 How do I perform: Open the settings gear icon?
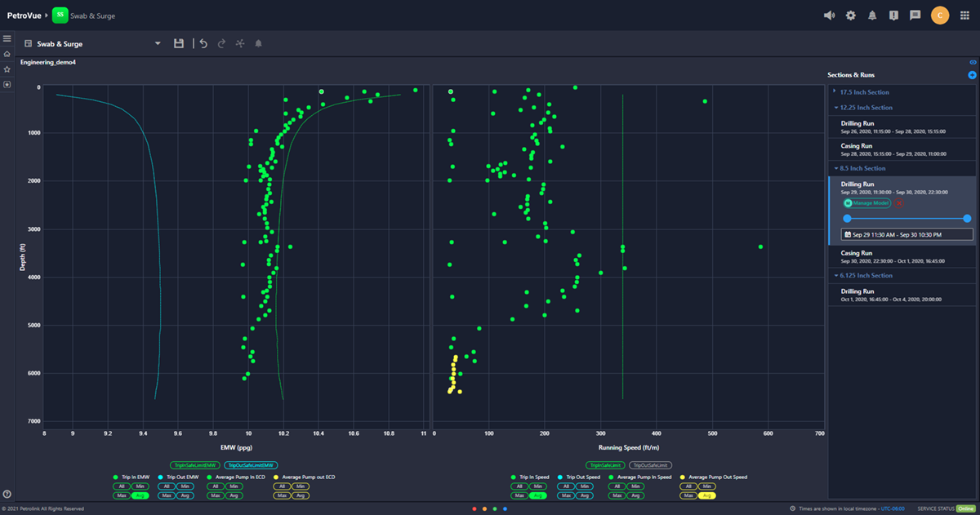click(x=850, y=15)
